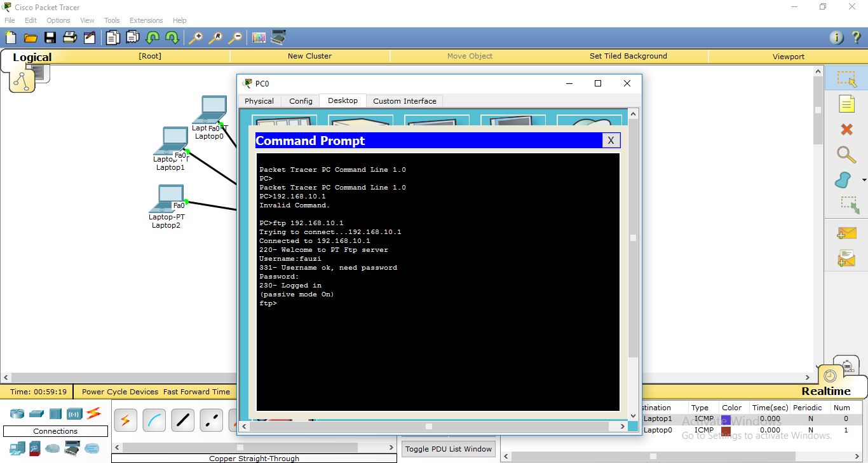868x463 pixels.
Task: Click the Copy icon in the toolbar
Action: click(112, 38)
